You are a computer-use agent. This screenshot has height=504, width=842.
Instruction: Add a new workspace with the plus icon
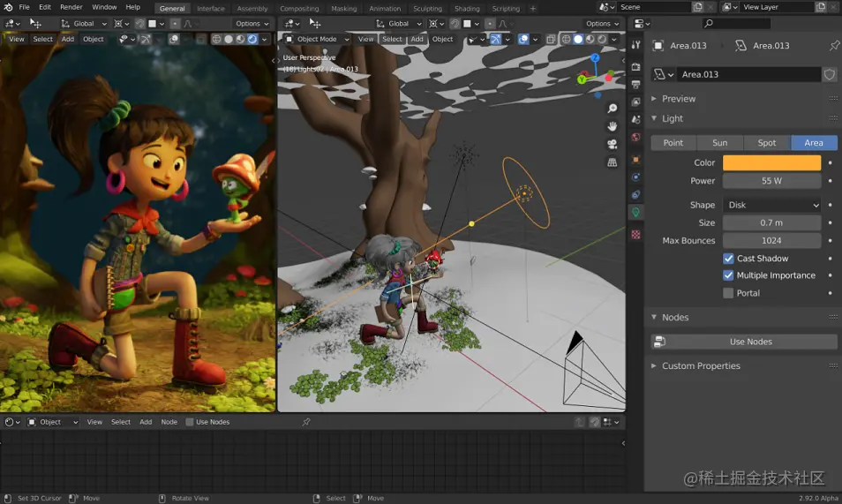(x=533, y=8)
